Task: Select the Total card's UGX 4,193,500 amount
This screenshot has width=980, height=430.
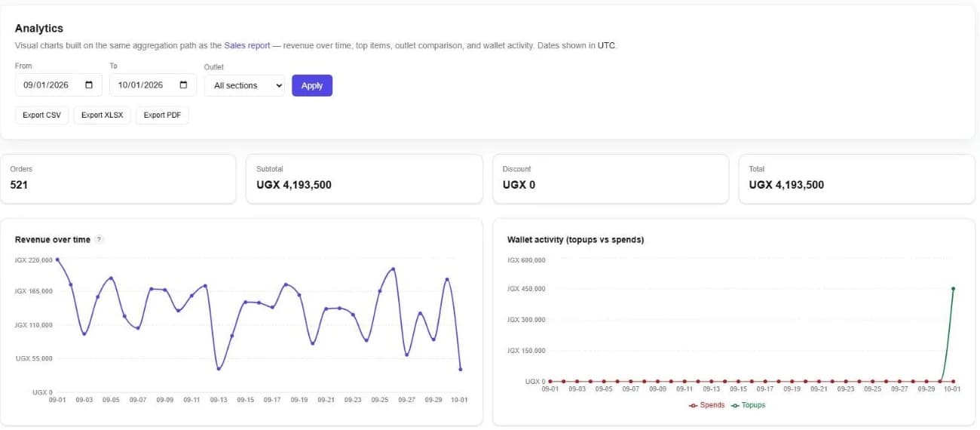Action: [x=786, y=185]
